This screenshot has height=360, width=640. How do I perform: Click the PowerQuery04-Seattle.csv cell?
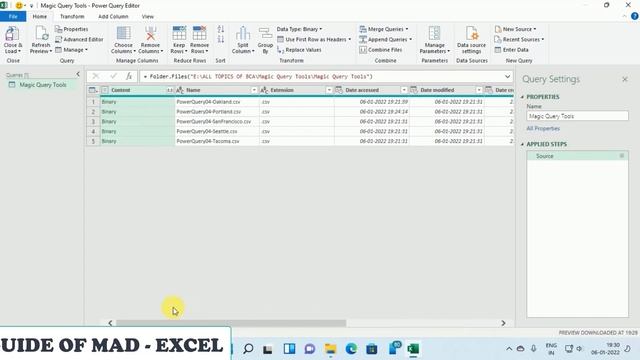coord(217,131)
